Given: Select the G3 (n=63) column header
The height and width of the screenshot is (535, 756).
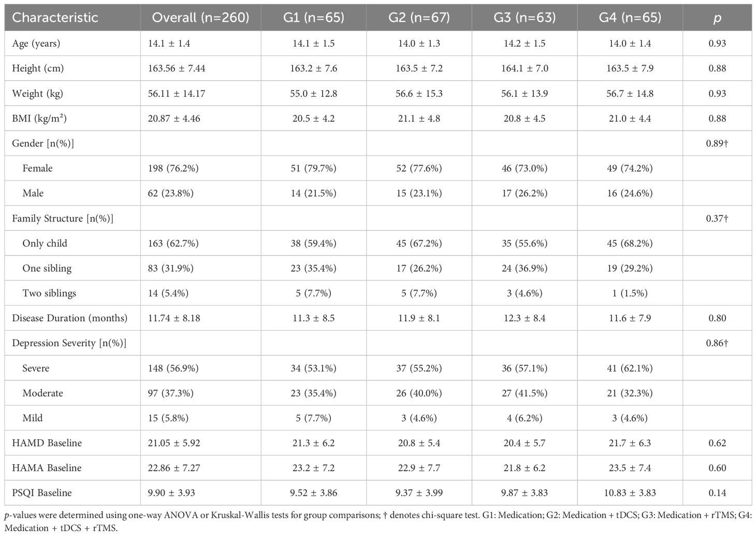Looking at the screenshot, I should [x=525, y=18].
